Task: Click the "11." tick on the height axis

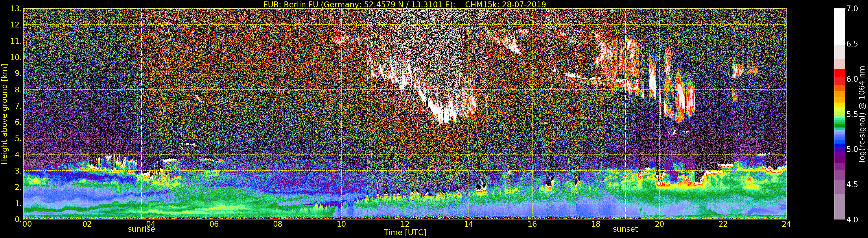Action: point(16,41)
